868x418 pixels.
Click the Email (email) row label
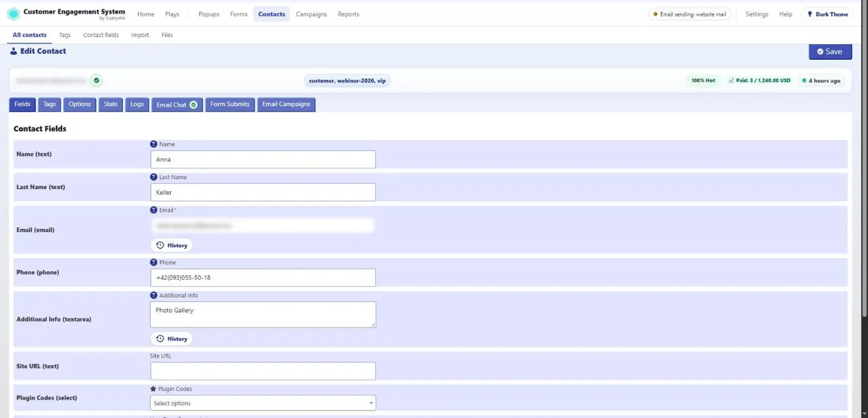[35, 230]
